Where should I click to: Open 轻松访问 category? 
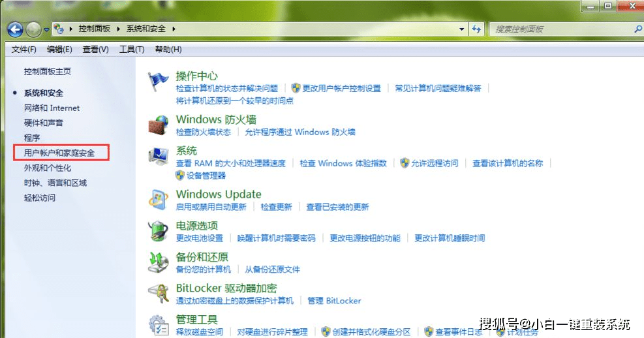(x=39, y=198)
